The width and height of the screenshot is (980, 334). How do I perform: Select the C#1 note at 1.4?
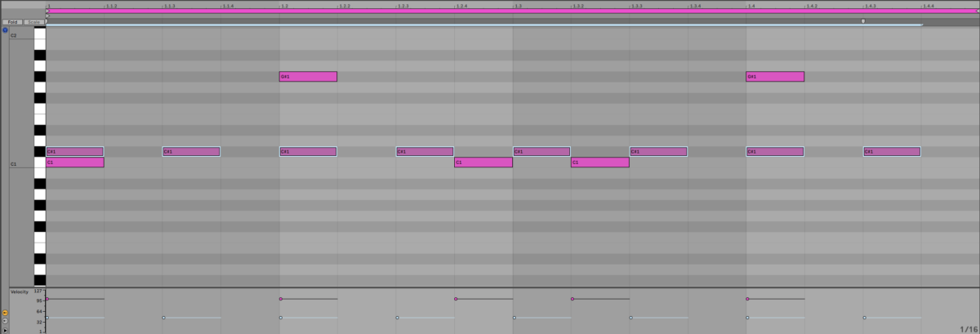tap(775, 151)
